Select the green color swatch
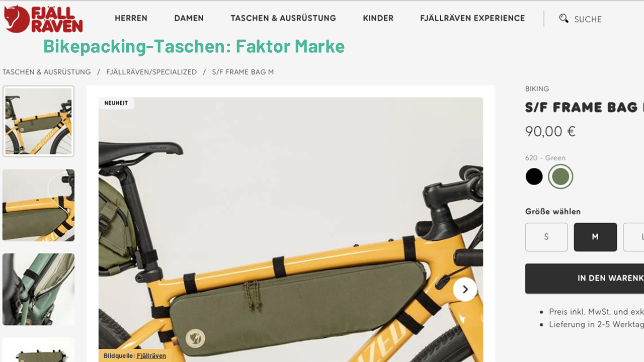Viewport: 644px width, 362px height. pyautogui.click(x=560, y=176)
